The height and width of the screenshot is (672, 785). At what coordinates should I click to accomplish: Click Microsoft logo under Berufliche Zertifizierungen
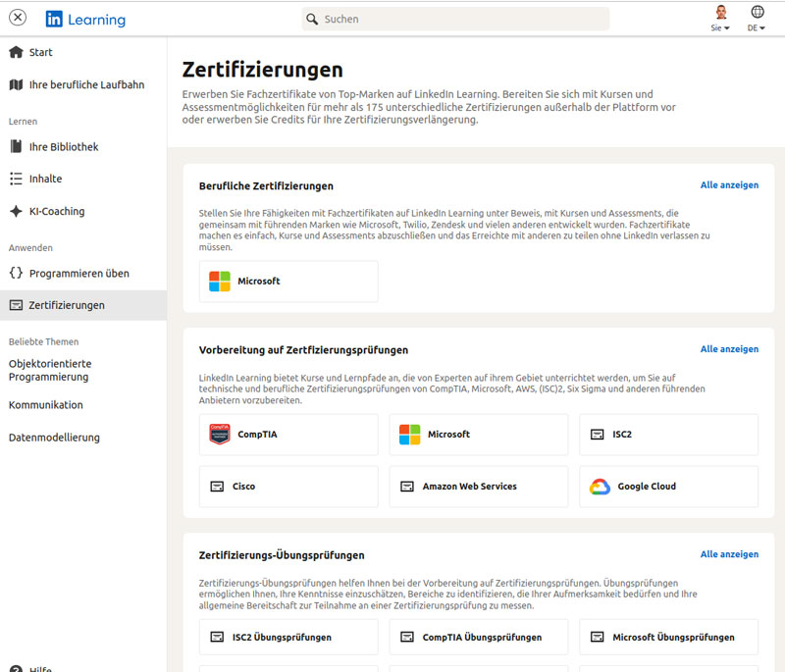point(219,282)
